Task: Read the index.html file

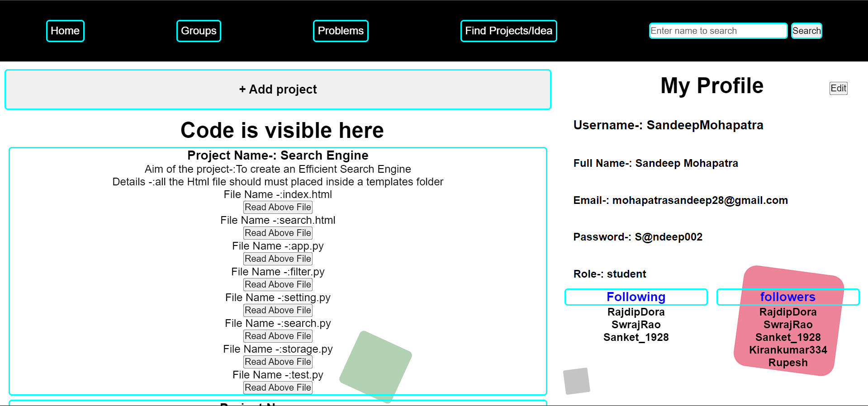Action: tap(278, 207)
